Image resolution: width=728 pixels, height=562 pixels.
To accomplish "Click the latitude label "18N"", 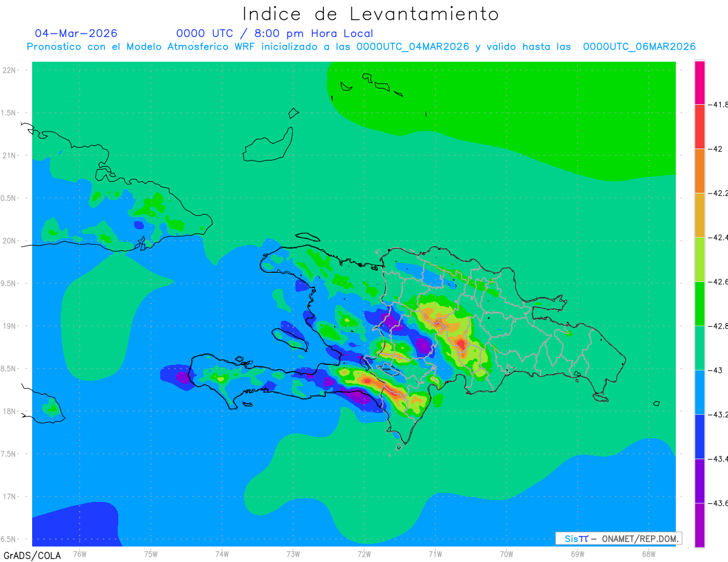I will [10, 411].
